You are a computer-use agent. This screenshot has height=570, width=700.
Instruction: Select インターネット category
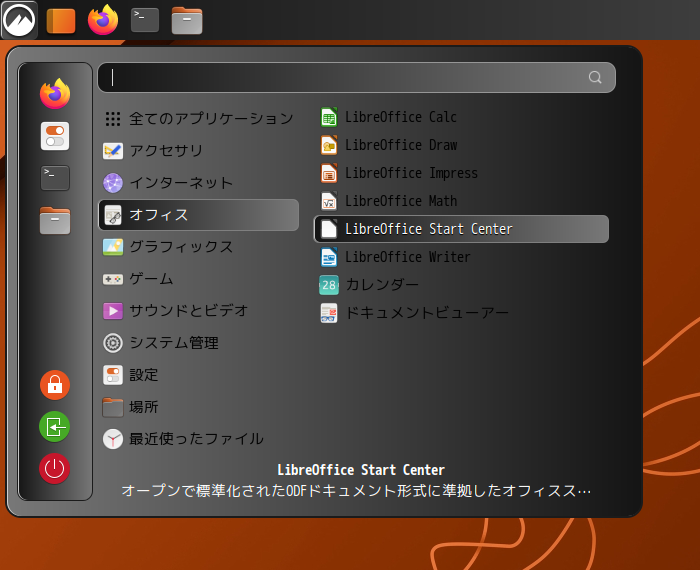[199, 183]
